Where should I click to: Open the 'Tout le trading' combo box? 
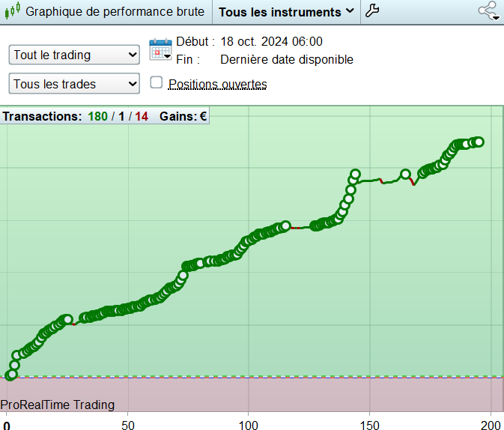pyautogui.click(x=74, y=55)
